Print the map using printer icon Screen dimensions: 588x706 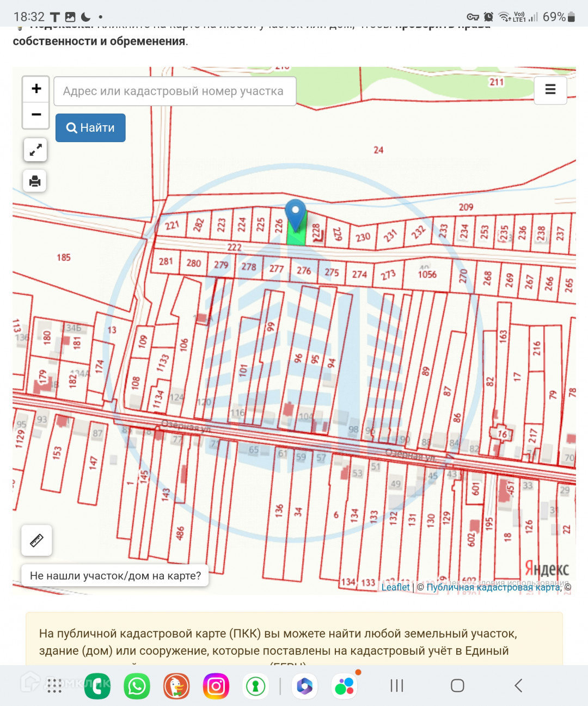[35, 181]
